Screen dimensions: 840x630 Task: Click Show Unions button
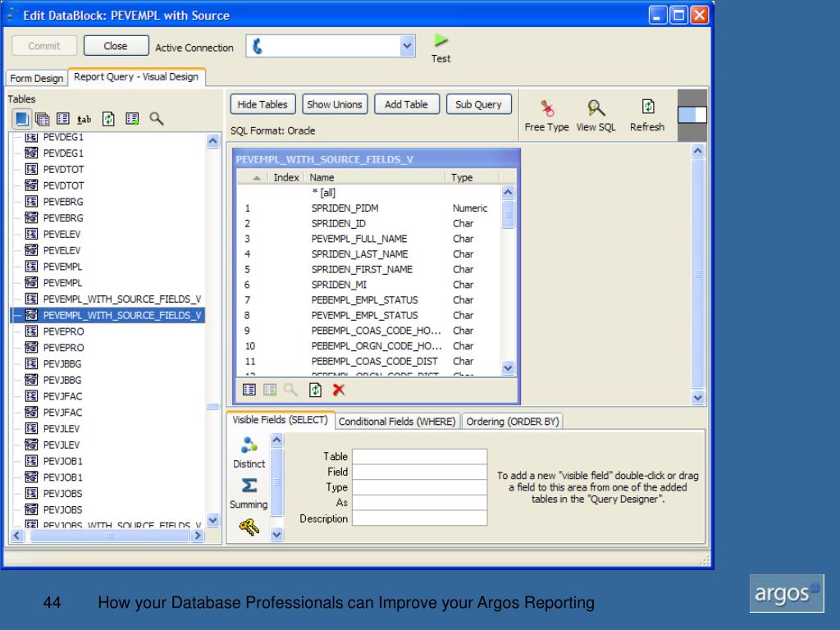(335, 104)
